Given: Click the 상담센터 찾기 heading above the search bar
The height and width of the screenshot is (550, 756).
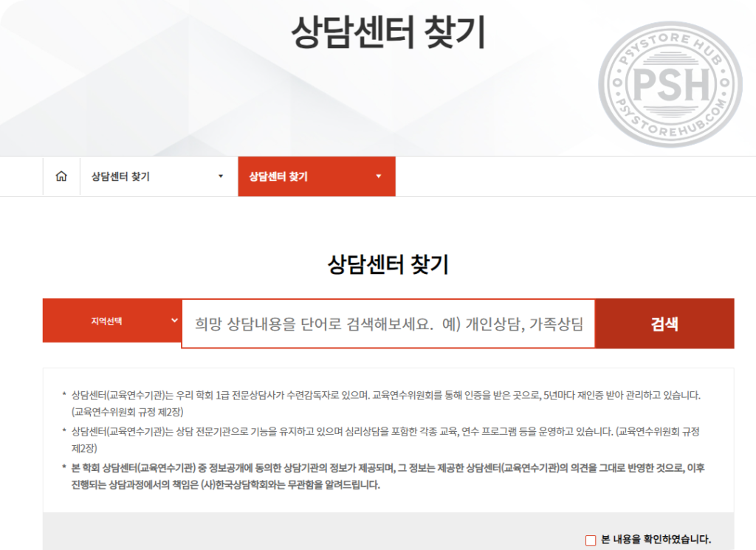Looking at the screenshot, I should pyautogui.click(x=388, y=264).
